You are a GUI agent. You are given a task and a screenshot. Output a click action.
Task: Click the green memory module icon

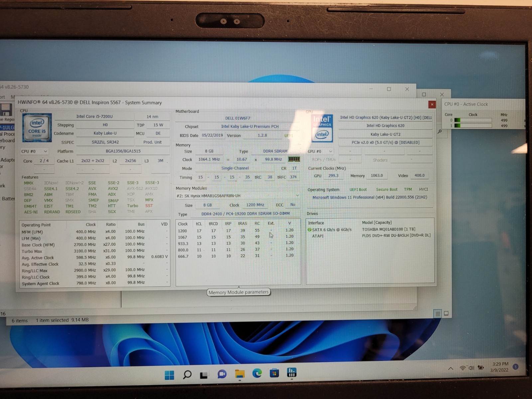click(x=294, y=159)
